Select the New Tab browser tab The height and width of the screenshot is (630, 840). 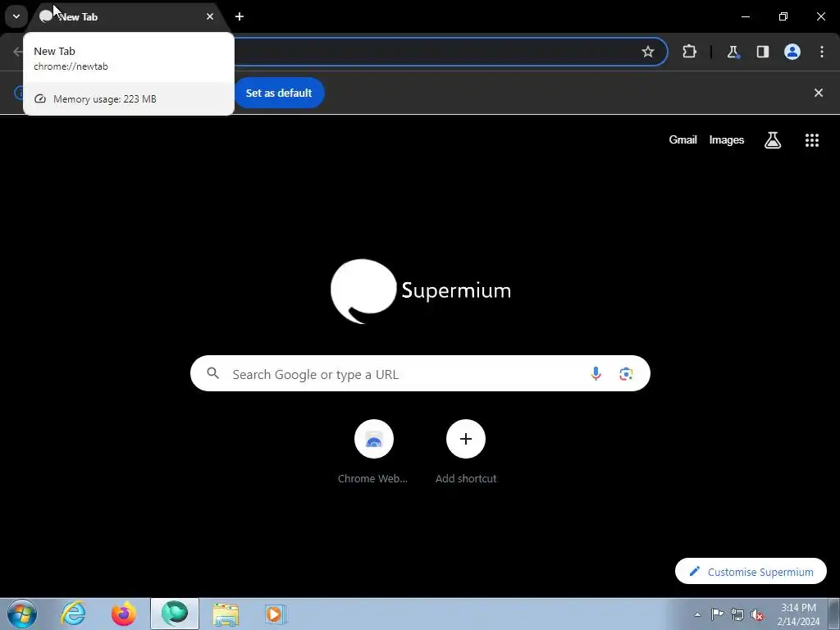click(129, 16)
